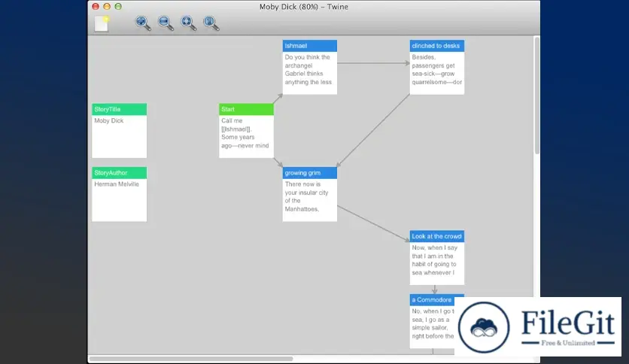Select the 'growing grim' passage header
This screenshot has width=629, height=364.
tap(310, 173)
